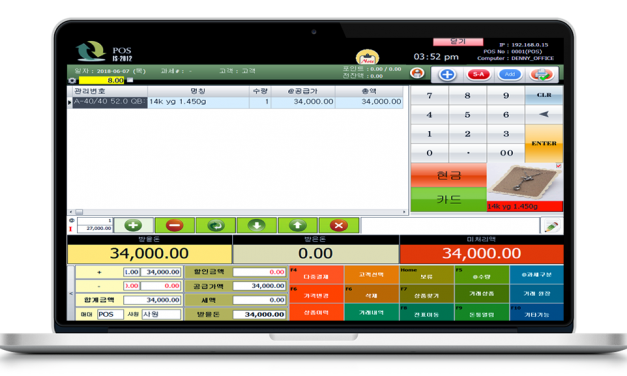
Task: Click the yellow 34,000.00 total display
Action: (x=150, y=254)
